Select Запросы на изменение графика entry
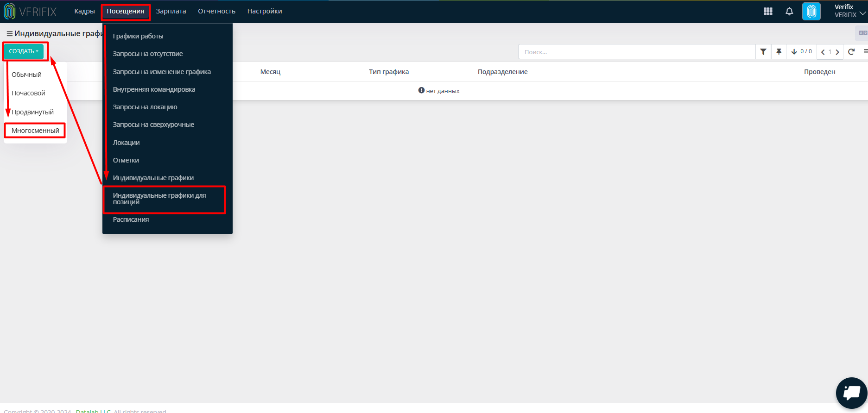 [162, 72]
